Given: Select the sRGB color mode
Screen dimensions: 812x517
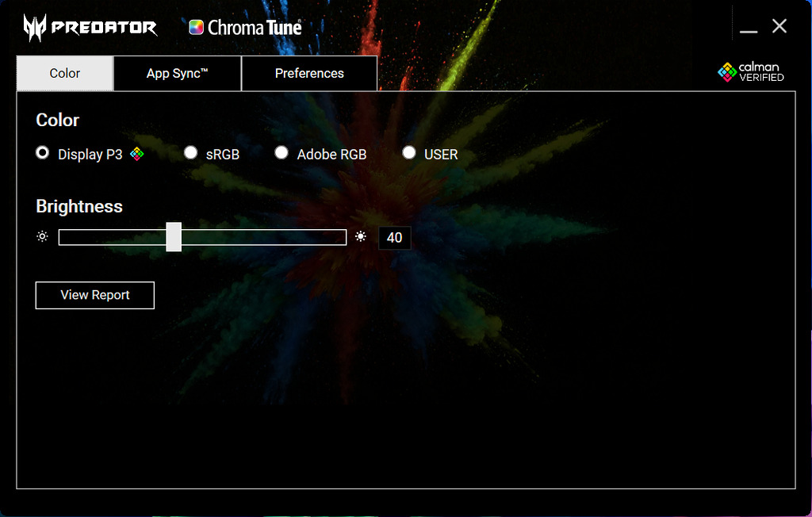Looking at the screenshot, I should [190, 153].
